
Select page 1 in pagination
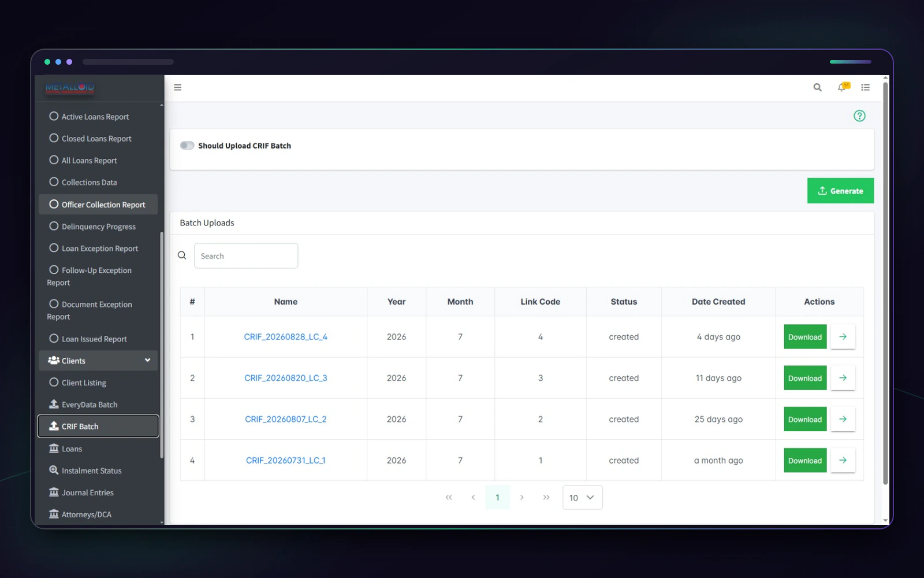point(497,497)
